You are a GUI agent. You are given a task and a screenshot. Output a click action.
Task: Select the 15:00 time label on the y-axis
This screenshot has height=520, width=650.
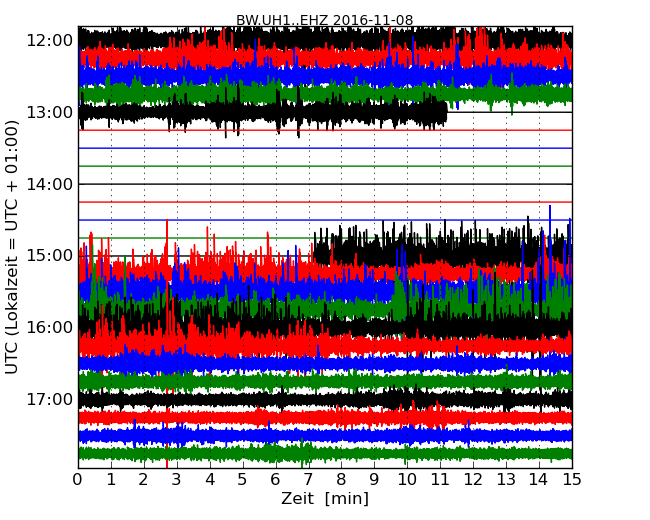50,256
